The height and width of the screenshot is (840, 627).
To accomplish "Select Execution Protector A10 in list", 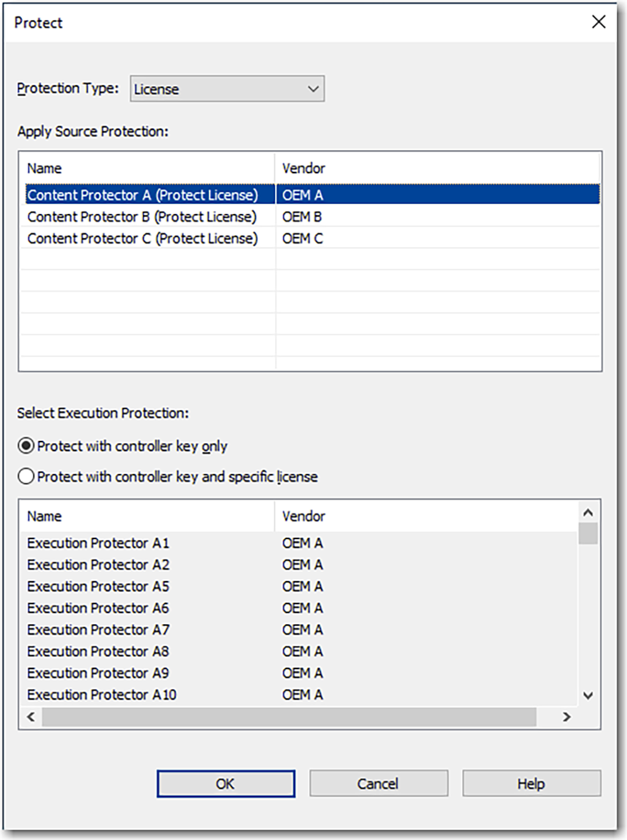I will 102,695.
